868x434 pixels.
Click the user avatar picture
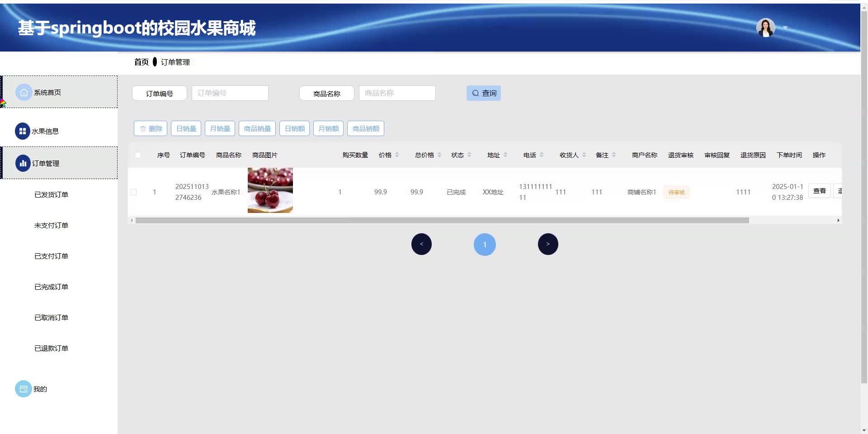click(765, 28)
